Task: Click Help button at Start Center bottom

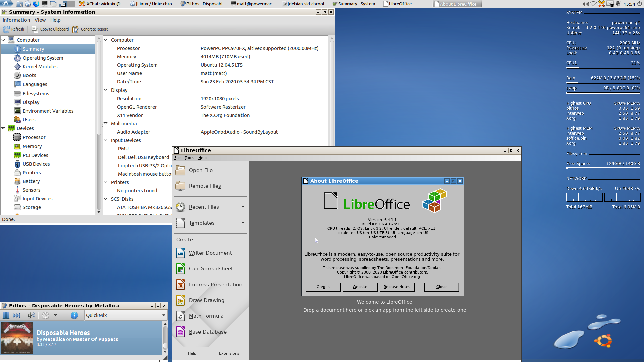Action: coord(192,354)
